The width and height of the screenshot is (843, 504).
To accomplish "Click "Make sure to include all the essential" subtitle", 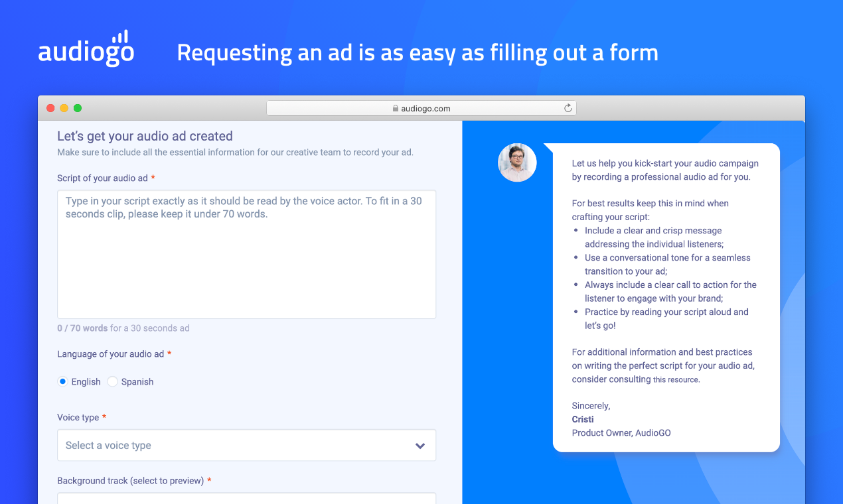I will (x=235, y=153).
